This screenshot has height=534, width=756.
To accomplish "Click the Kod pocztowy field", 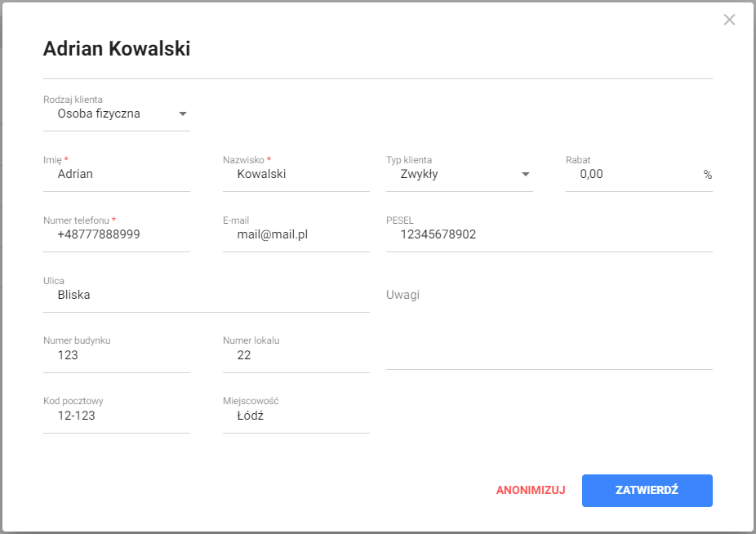I will click(x=116, y=416).
